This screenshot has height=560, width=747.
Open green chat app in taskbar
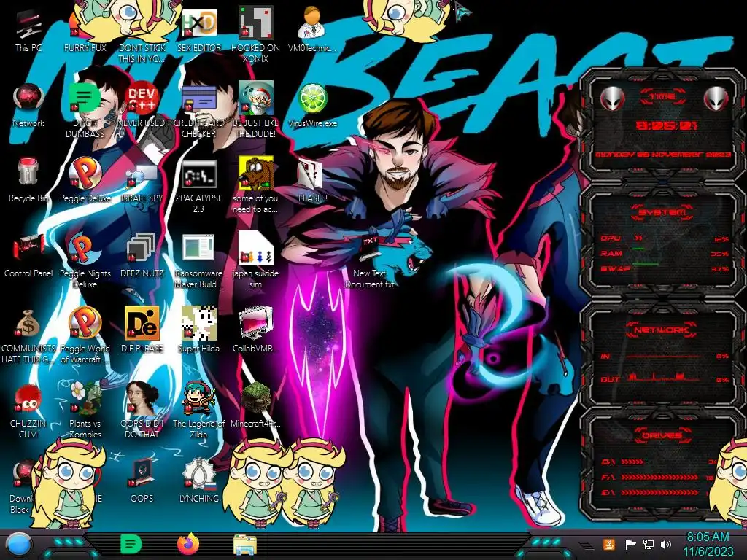(x=131, y=544)
